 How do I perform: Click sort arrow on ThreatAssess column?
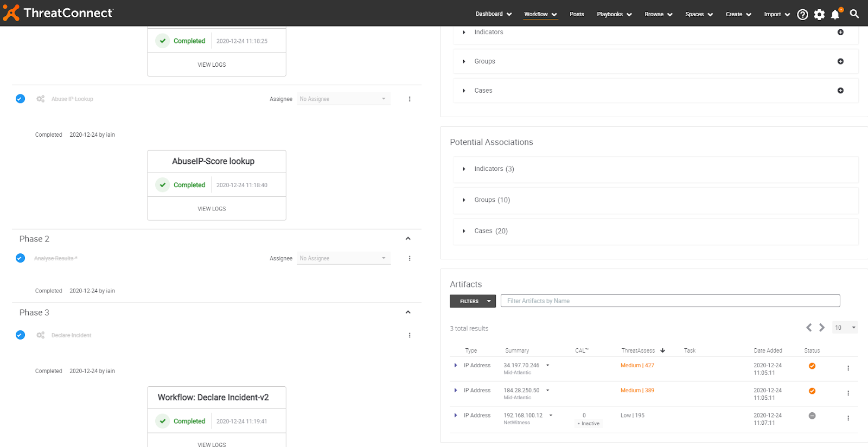tap(662, 350)
